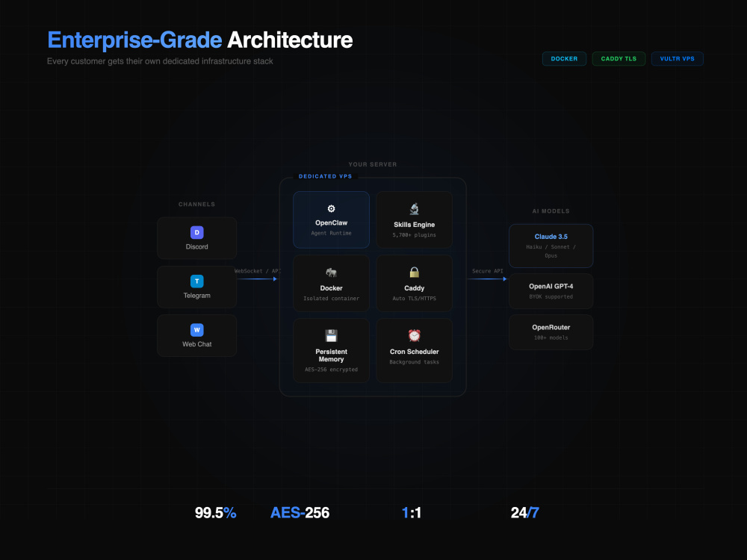Select the CADDY TLS tag badge

pos(619,58)
